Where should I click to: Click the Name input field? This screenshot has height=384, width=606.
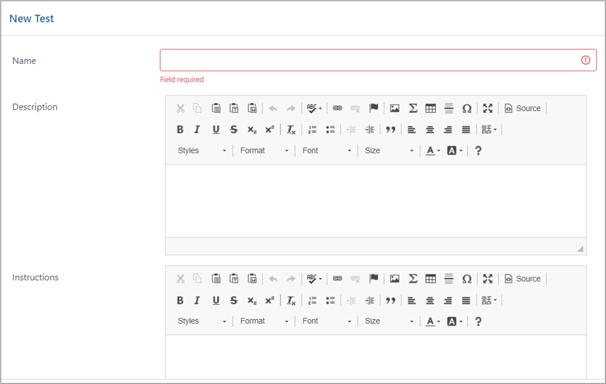coord(378,60)
